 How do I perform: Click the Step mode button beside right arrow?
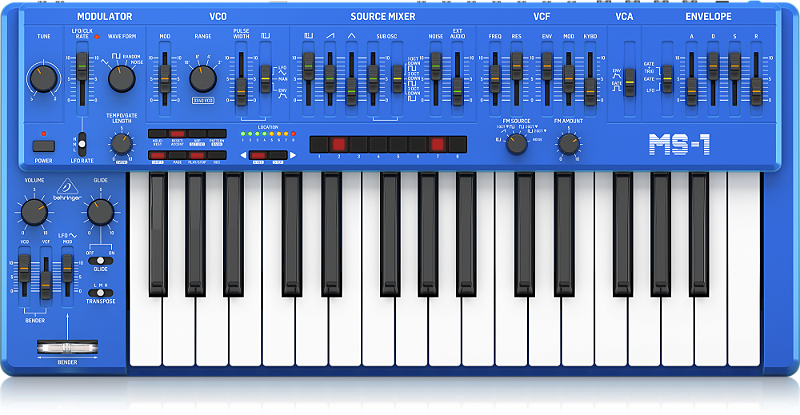click(x=278, y=155)
